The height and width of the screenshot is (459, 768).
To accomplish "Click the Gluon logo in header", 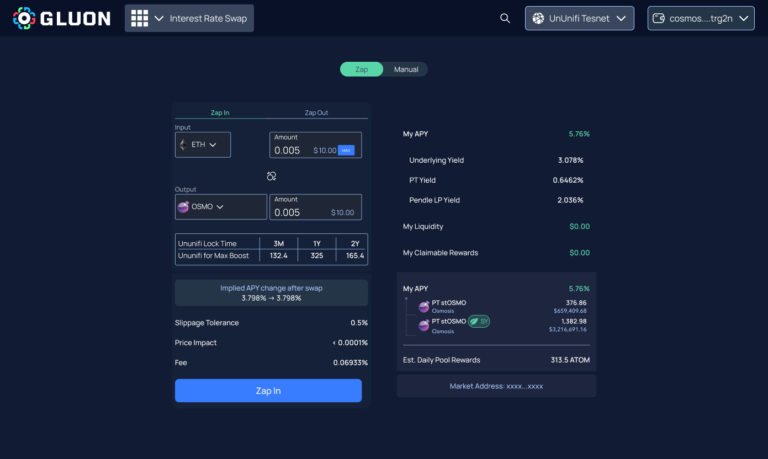I will 62,18.
